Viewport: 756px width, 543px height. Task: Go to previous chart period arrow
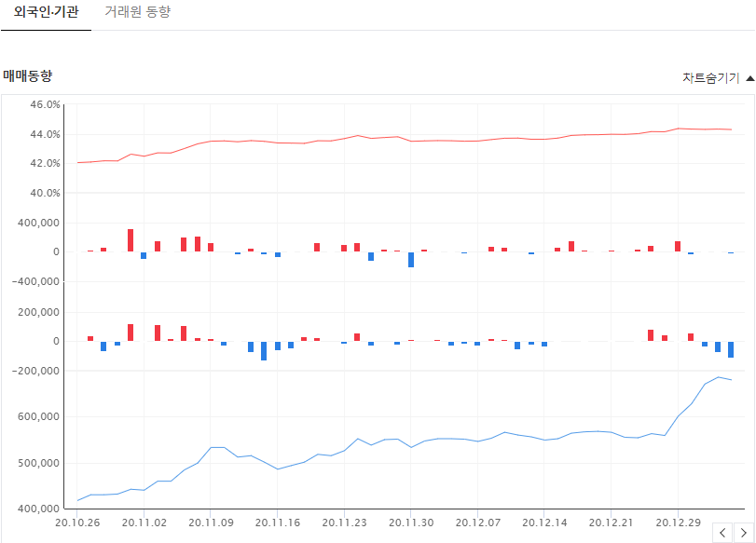pyautogui.click(x=722, y=533)
